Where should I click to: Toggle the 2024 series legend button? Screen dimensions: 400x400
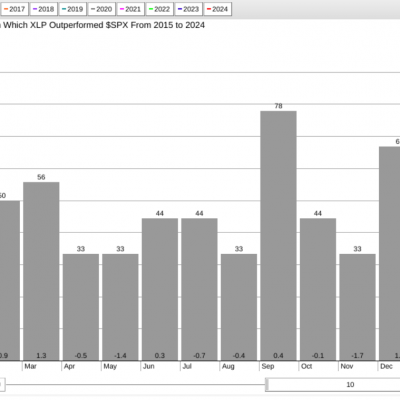(x=218, y=9)
